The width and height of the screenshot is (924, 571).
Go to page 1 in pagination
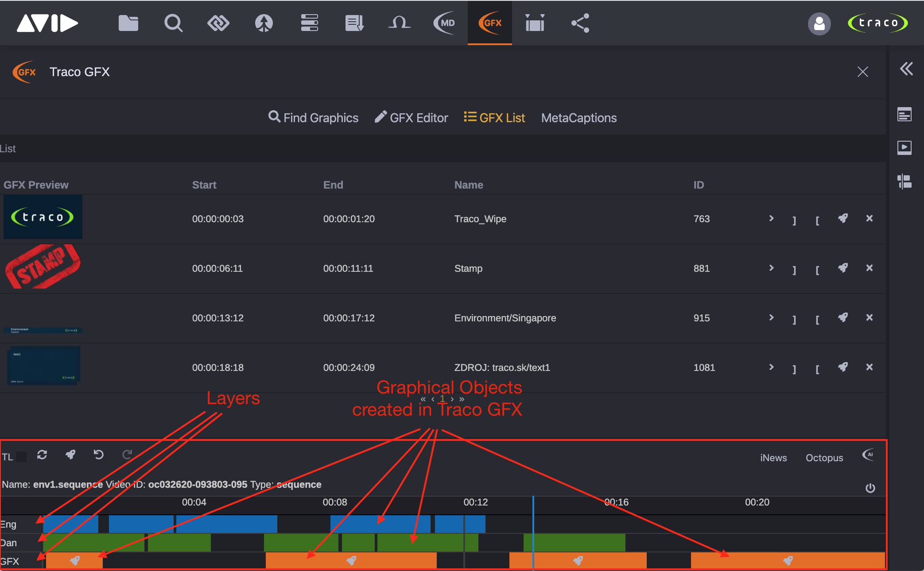click(442, 398)
